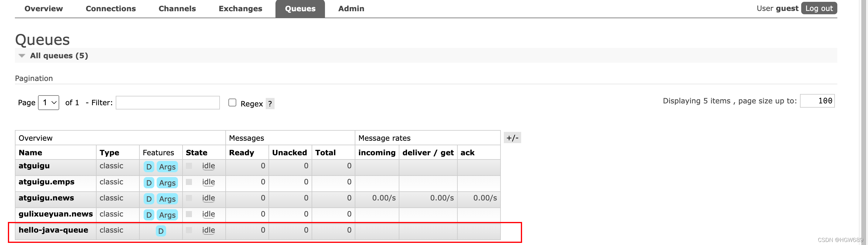868x245 pixels.
Task: Sort by the State column header
Action: [196, 153]
